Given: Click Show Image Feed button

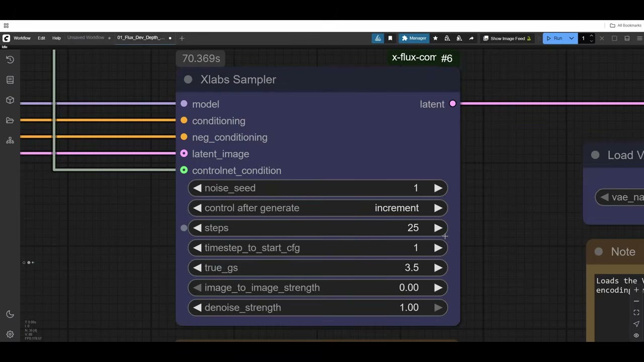Looking at the screenshot, I should point(507,38).
